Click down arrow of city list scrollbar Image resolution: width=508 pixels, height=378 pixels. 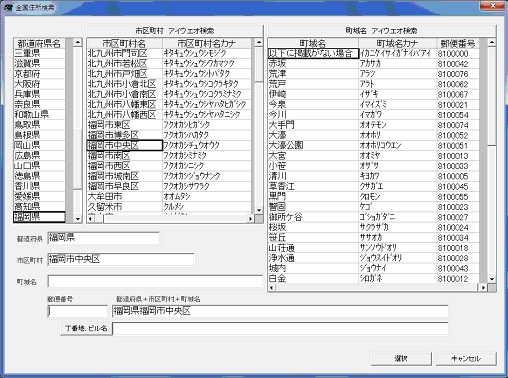[259, 210]
